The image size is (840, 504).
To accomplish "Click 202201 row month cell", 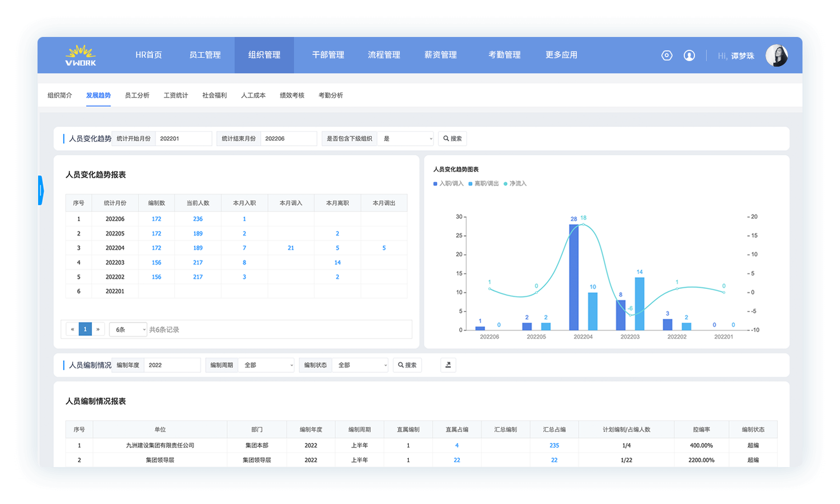I will point(115,291).
